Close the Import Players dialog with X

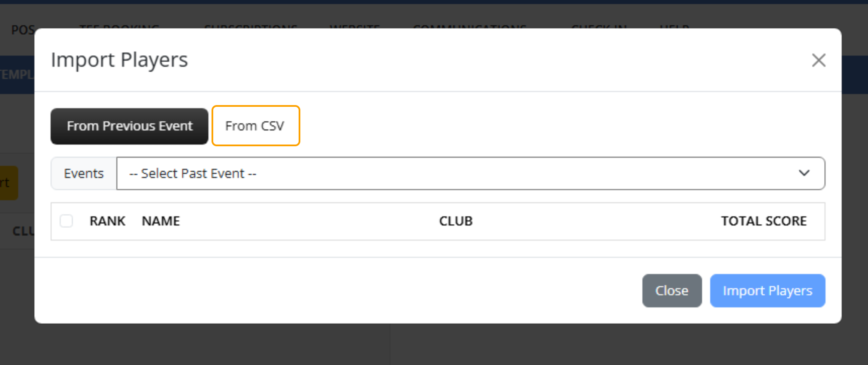[818, 60]
